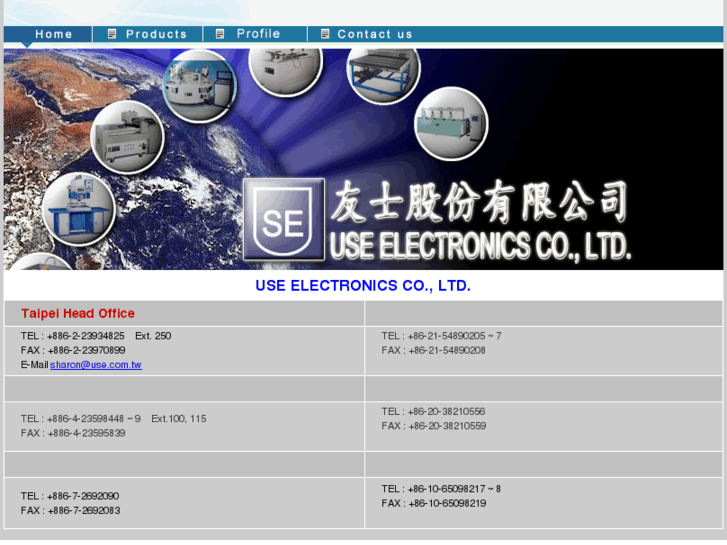Select the round-table machine thumbnail with monitor
The width and height of the screenshot is (727, 545).
tap(200, 87)
